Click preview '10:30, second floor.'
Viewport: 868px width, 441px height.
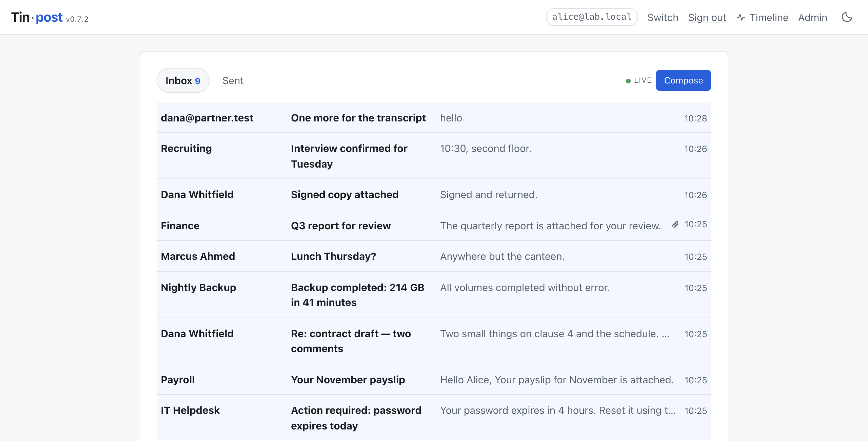486,149
